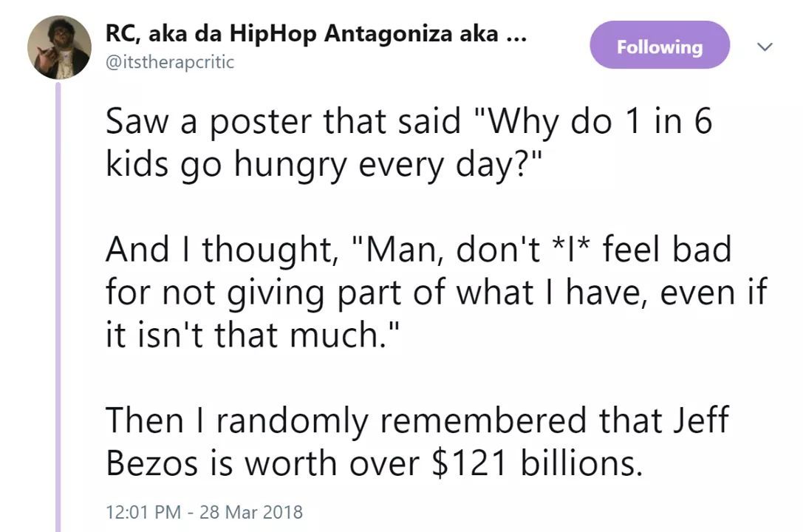Viewport: 803px width, 532px height.
Task: Click the Following button to unfollow
Action: [x=660, y=47]
